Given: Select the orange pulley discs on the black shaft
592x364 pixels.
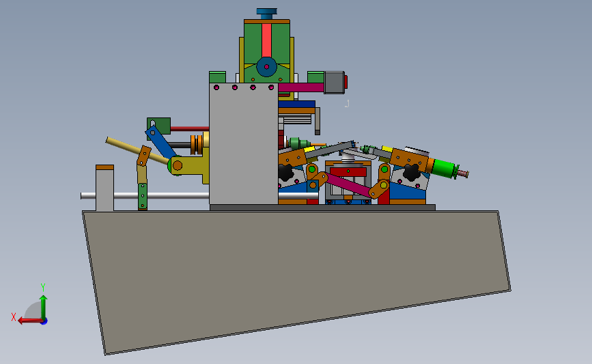Looking at the screenshot, I should [x=197, y=145].
